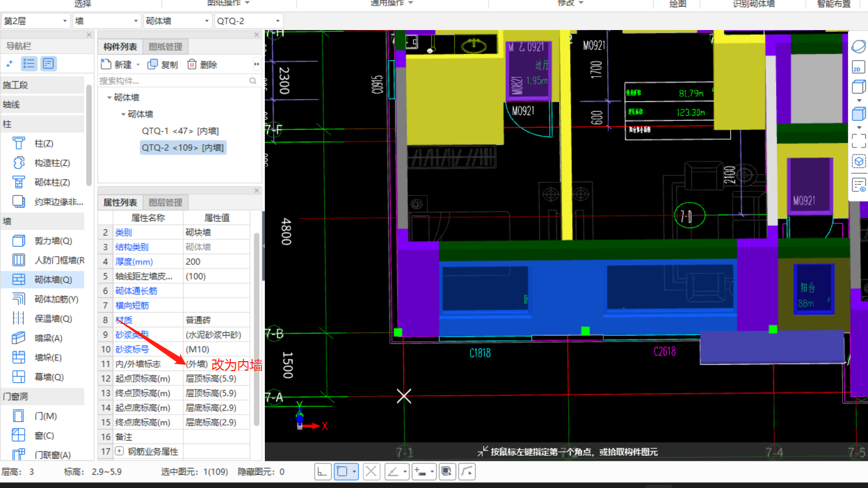Image resolution: width=868 pixels, height=488 pixels.
Task: Switch to the 图纸管理 tab
Action: coord(165,47)
